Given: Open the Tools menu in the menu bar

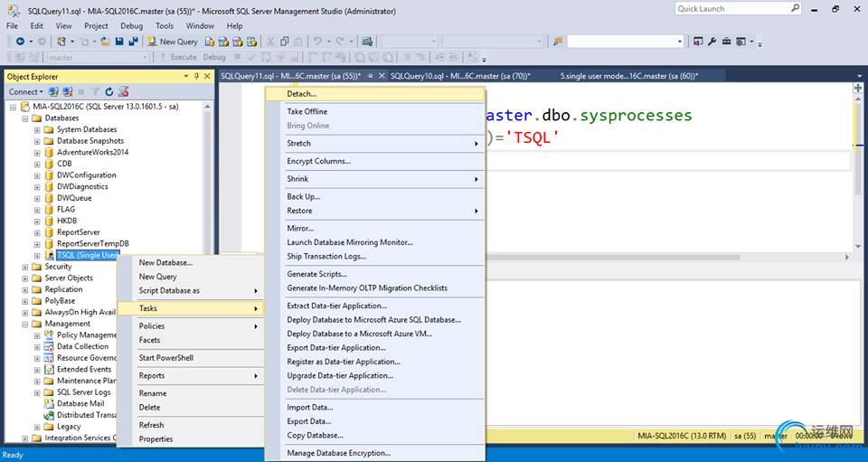Looking at the screenshot, I should (165, 26).
